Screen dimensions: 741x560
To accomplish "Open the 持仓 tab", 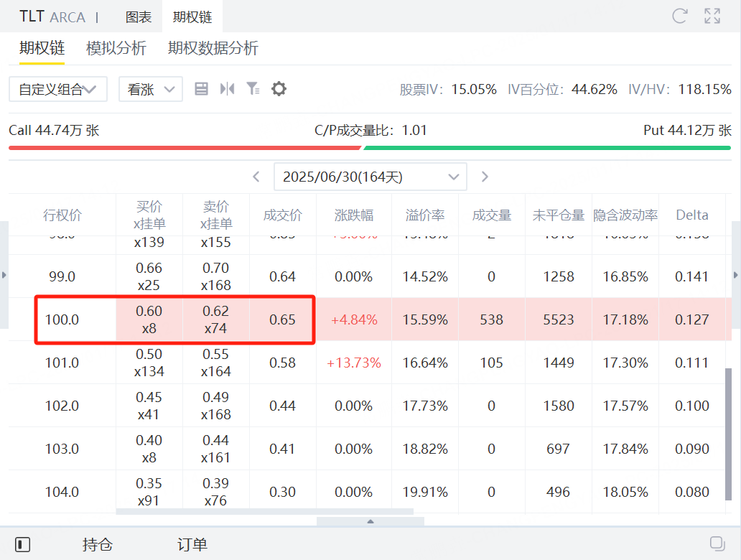I will click(x=98, y=544).
